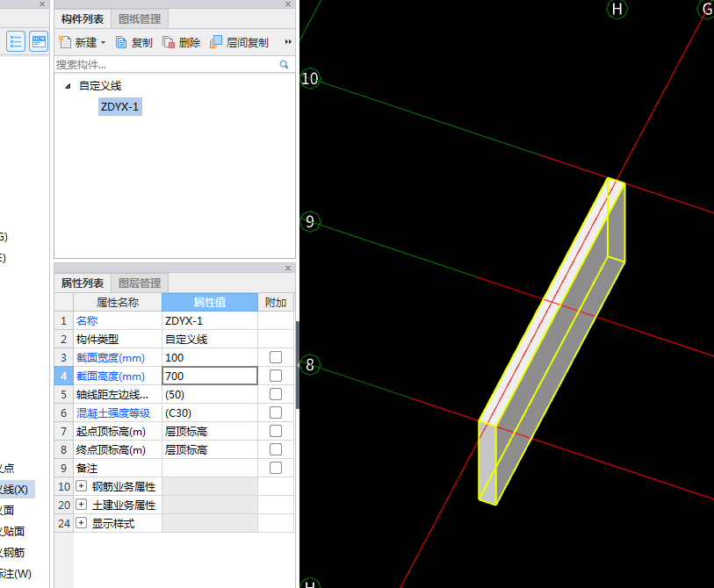Click the 终点顶标高 value 层顶标高
Viewport: 714px width, 588px height.
tap(210, 449)
